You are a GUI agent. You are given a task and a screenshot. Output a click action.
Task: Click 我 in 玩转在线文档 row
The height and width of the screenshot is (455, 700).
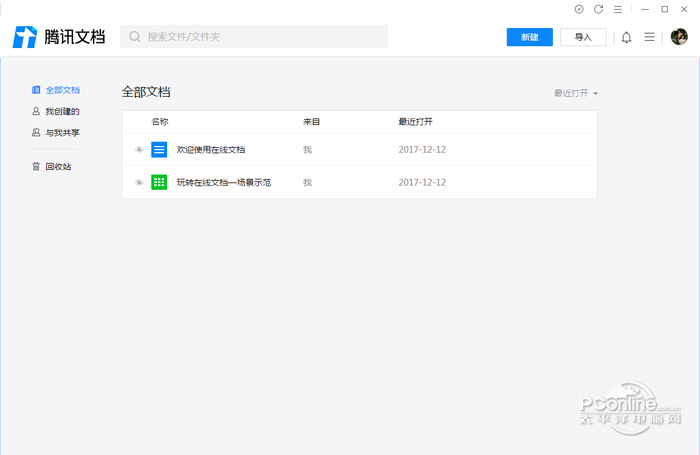[x=308, y=182]
